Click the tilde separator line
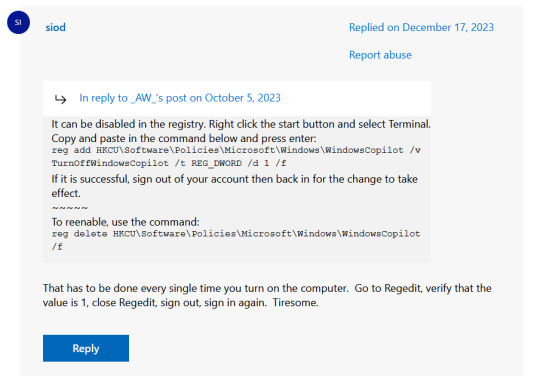 click(70, 208)
